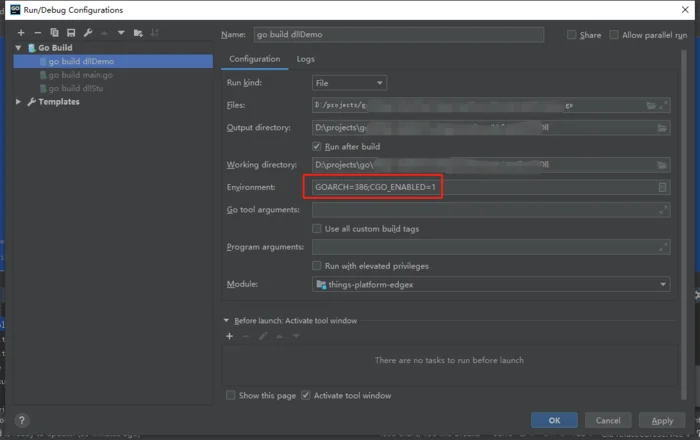
Task: Browse for Working directory folder icon
Action: [662, 165]
